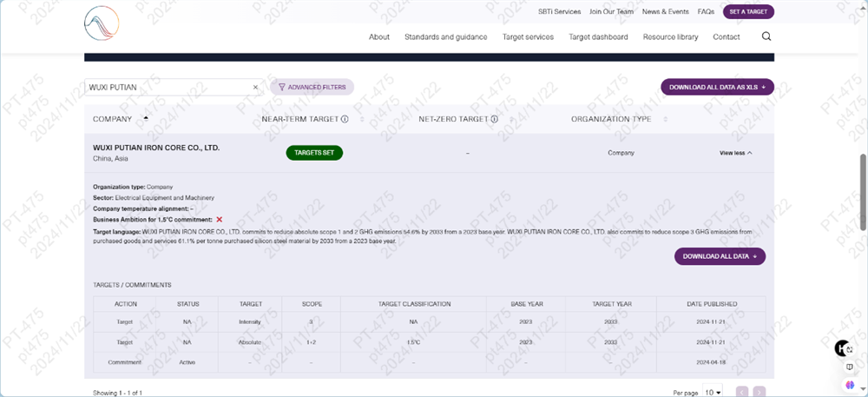Screen dimensions: 868x397
Task: Download all data as XLS
Action: (x=718, y=87)
